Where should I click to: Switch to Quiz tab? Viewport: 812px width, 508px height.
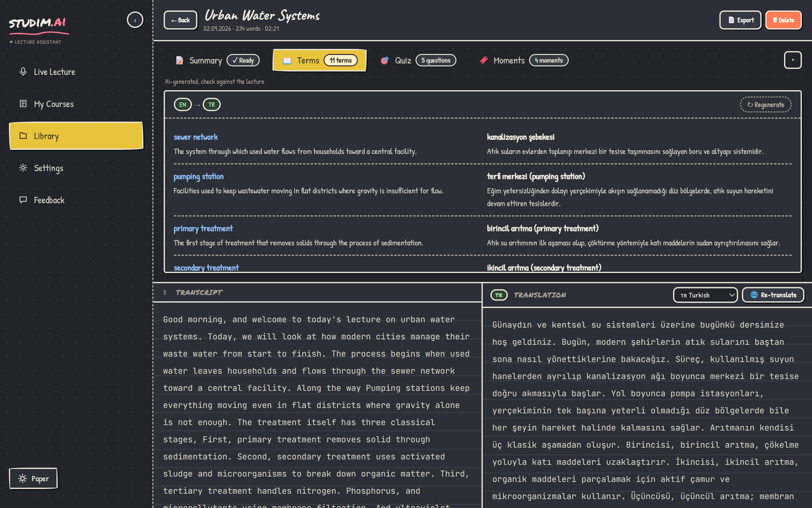[418, 60]
